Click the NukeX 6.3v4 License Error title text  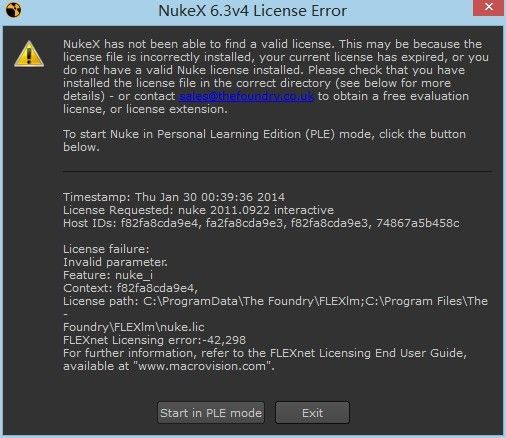(252, 11)
